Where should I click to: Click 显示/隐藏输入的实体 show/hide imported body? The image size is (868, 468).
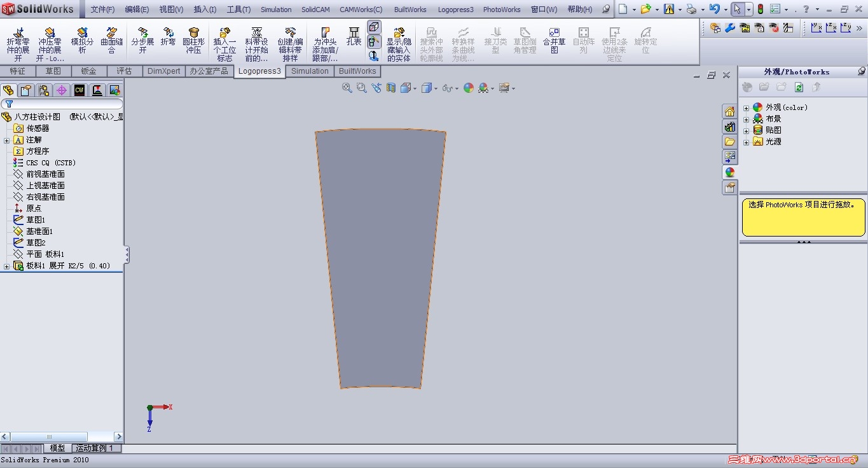coord(399,45)
